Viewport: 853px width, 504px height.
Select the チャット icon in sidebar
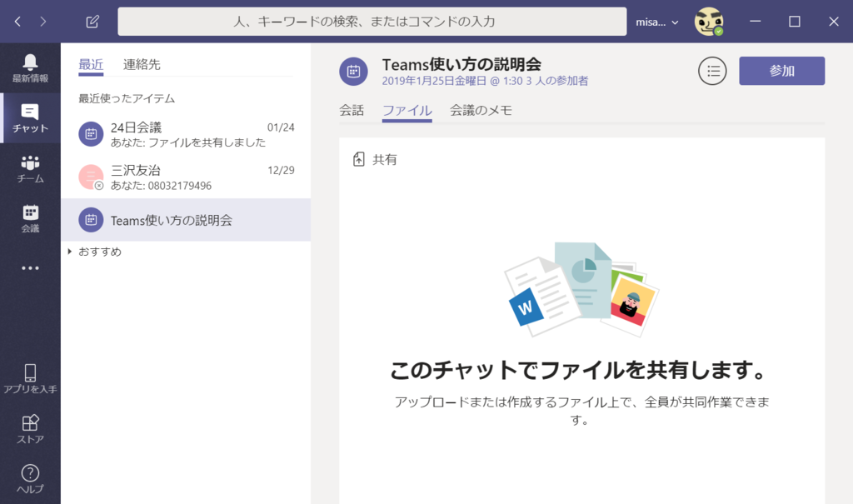30,117
